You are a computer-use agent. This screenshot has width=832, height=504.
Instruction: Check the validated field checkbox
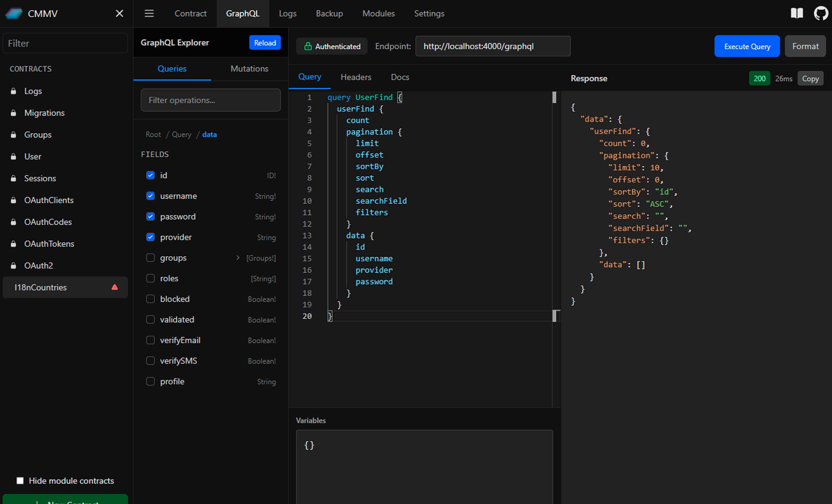150,319
